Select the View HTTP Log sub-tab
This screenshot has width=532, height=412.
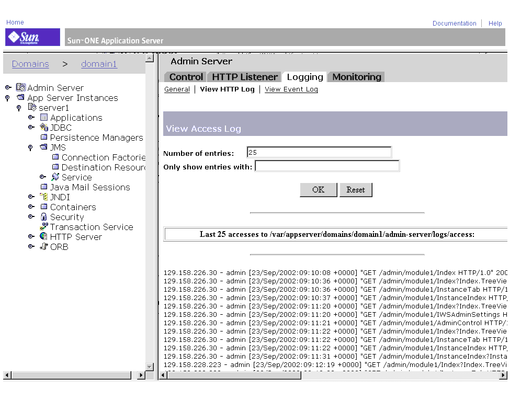click(x=227, y=89)
